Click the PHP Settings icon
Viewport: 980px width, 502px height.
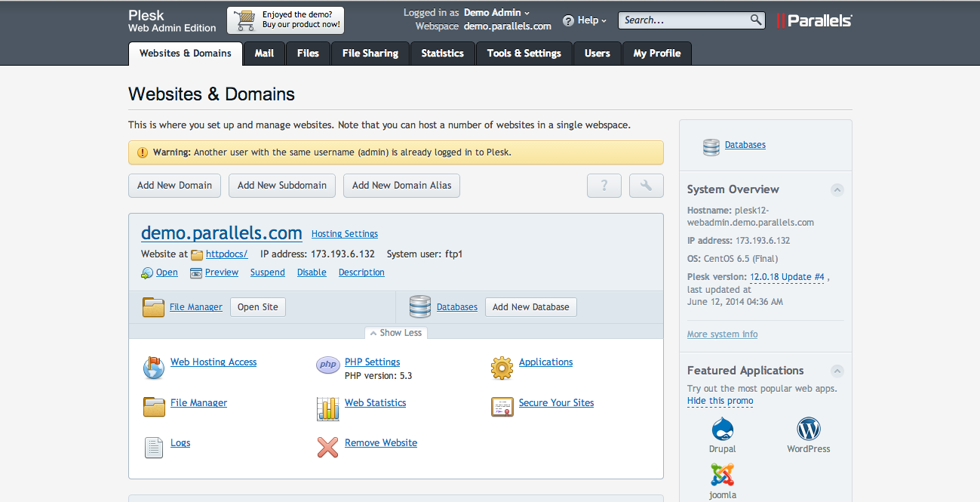(x=328, y=365)
